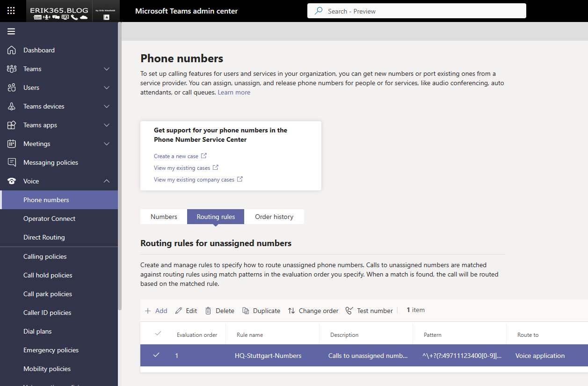Click the Search - Preview input field
Screen dimensions: 588x386
pyautogui.click(x=416, y=11)
